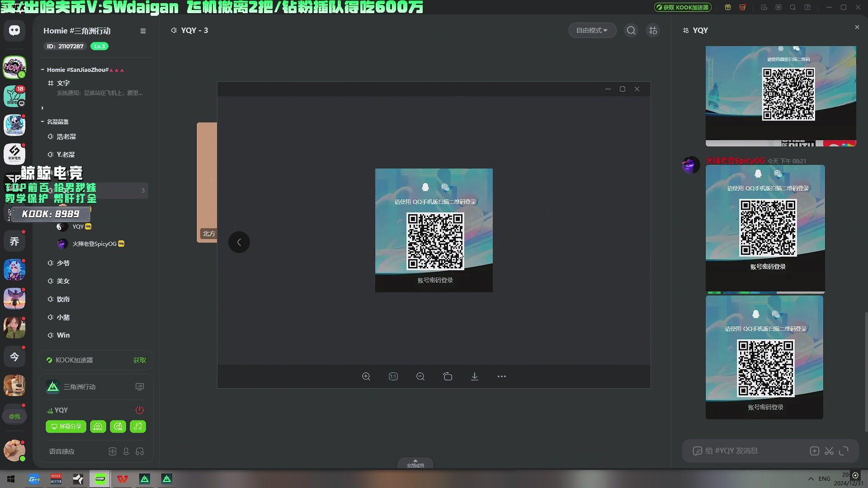Click the chat panel vertical scrollbar
868x488 pixels.
(866, 371)
